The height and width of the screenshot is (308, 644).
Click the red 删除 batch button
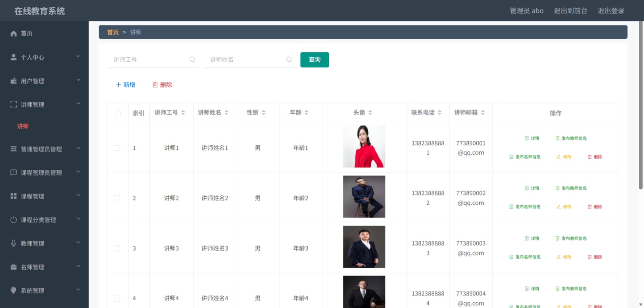click(x=162, y=85)
